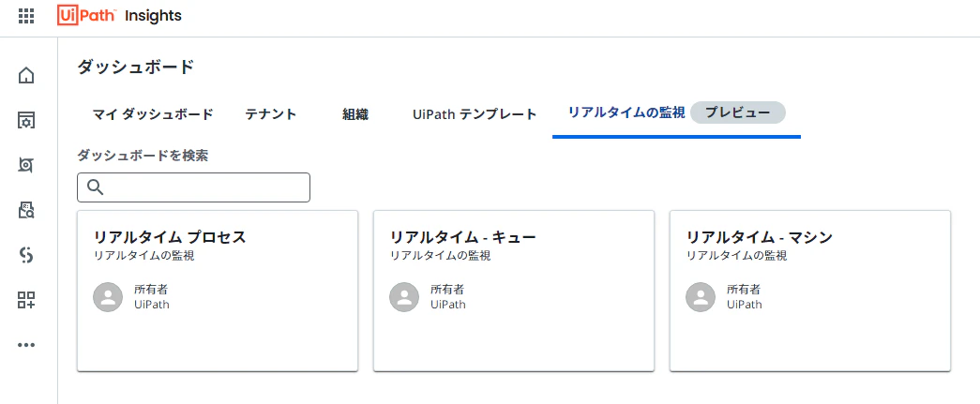Click the プレビュー badge
Image resolution: width=980 pixels, height=404 pixels.
(737, 113)
